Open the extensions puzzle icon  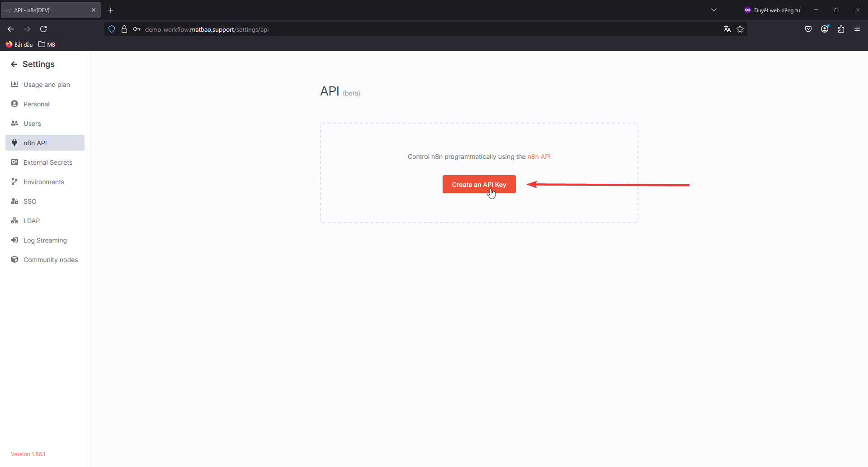tap(841, 29)
